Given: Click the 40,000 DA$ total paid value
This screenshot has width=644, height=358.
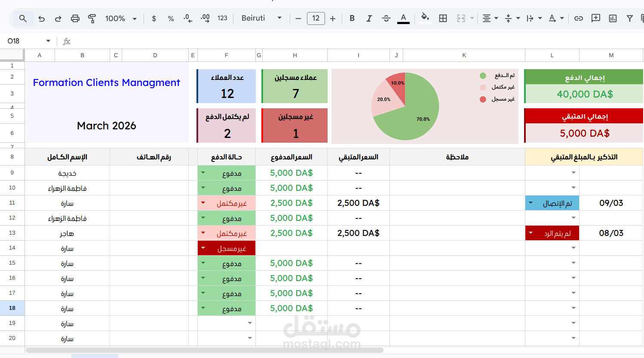Looking at the screenshot, I should point(585,94).
